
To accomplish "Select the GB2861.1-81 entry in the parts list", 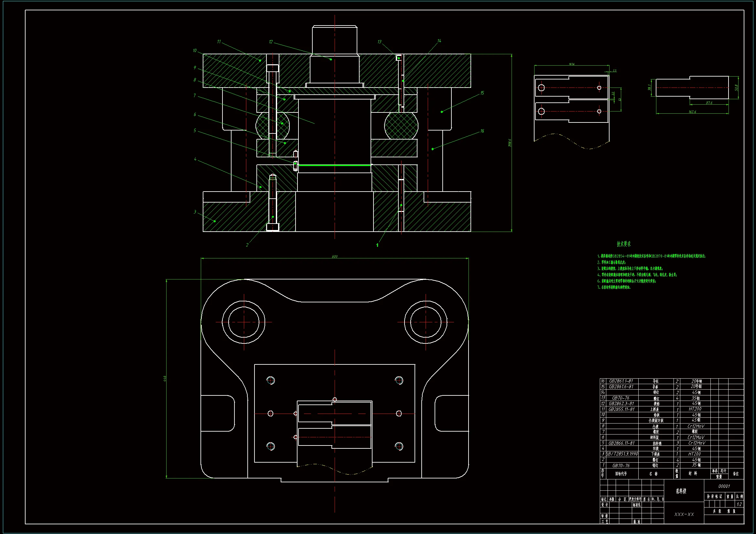I will [621, 381].
